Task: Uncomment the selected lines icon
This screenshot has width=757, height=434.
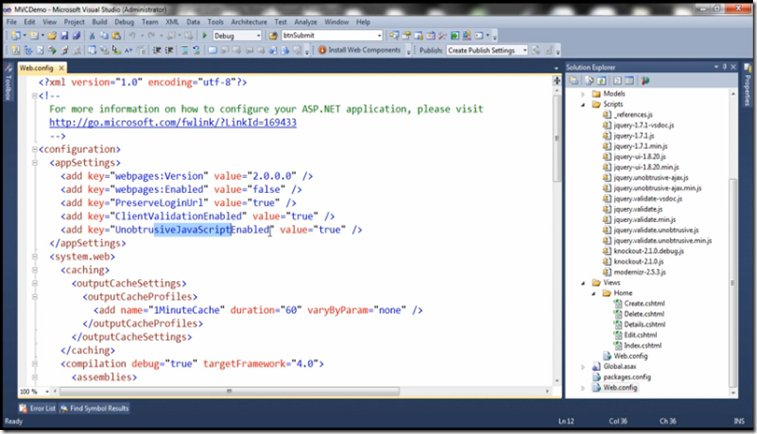Action: (196, 50)
